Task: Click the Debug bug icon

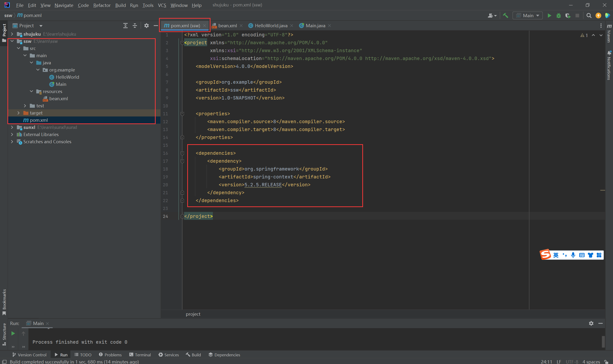Action: (x=558, y=16)
